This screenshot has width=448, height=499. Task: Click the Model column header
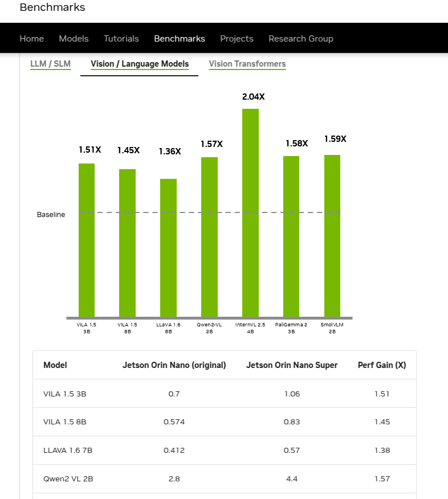pyautogui.click(x=55, y=365)
